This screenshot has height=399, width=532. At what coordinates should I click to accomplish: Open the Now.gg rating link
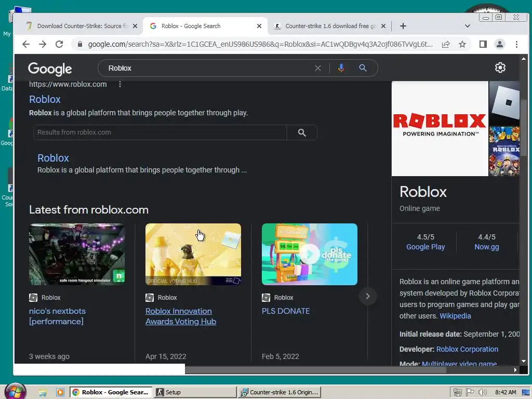486,247
